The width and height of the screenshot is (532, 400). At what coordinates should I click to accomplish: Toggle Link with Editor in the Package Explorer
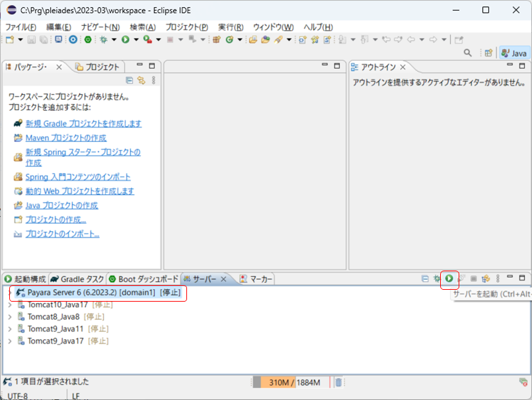click(x=141, y=81)
